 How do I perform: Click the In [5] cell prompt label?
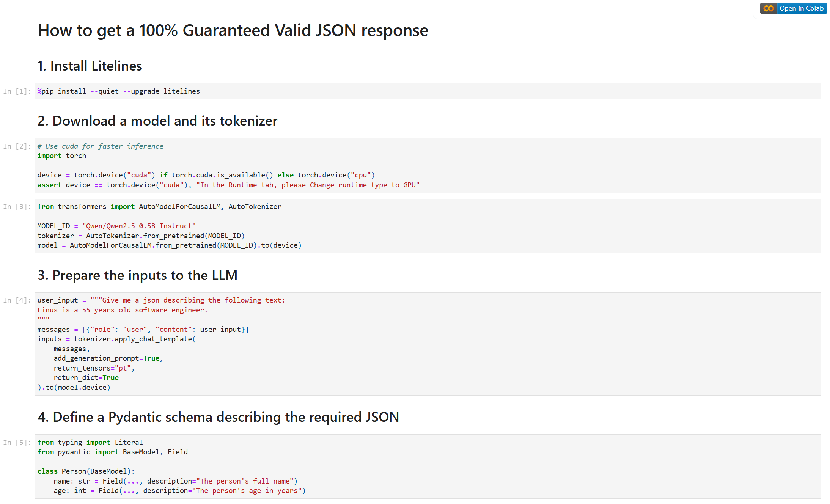point(17,443)
